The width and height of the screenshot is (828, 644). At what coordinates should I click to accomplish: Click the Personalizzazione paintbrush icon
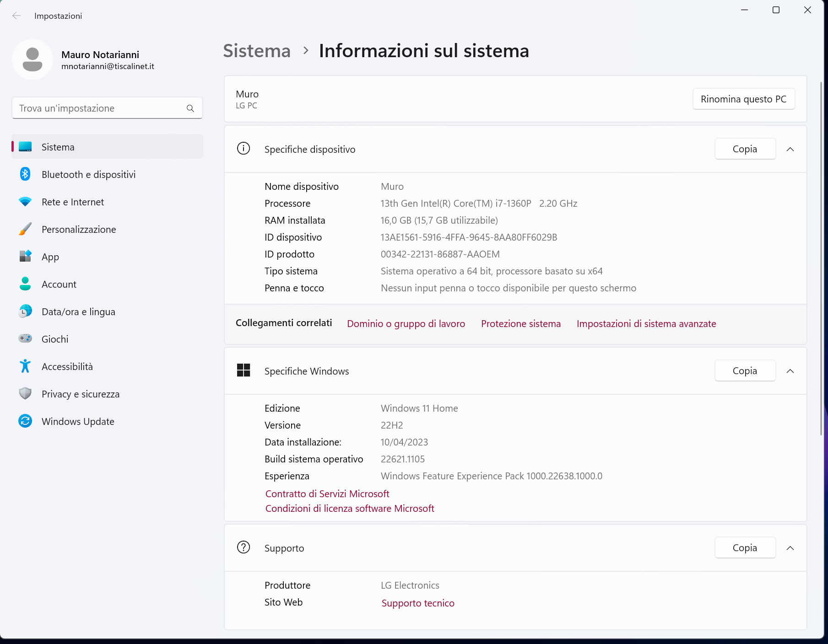click(25, 229)
